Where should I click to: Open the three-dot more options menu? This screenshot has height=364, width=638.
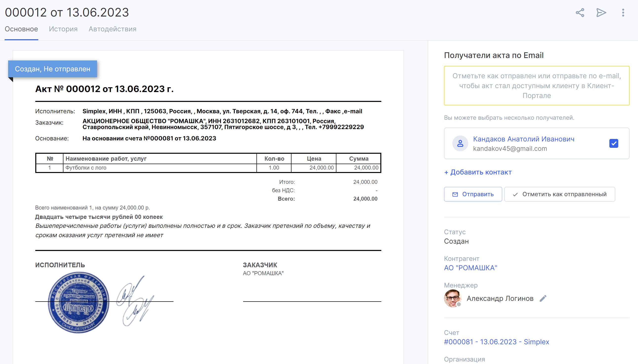coord(623,13)
